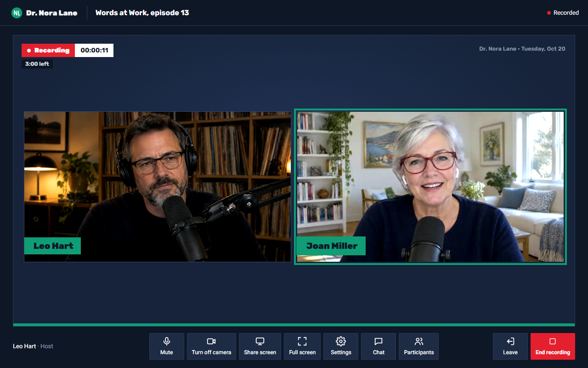Show the Participants list
The height and width of the screenshot is (368, 588).
pyautogui.click(x=418, y=346)
